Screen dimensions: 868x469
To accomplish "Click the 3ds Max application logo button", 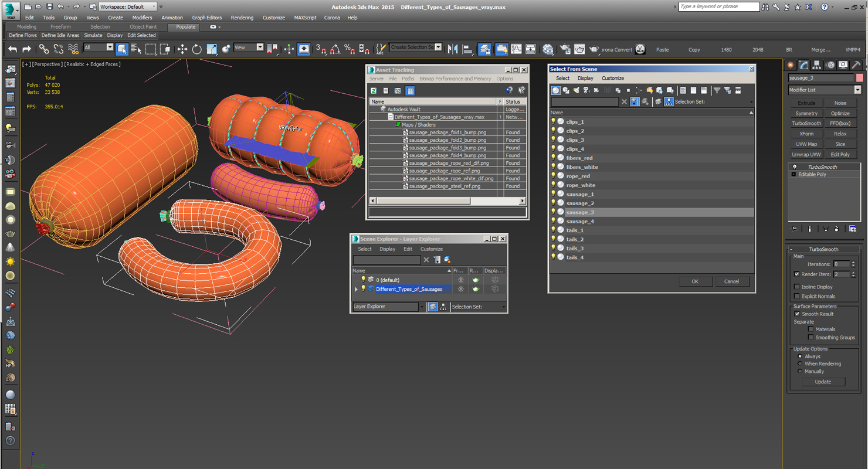I will 11,11.
